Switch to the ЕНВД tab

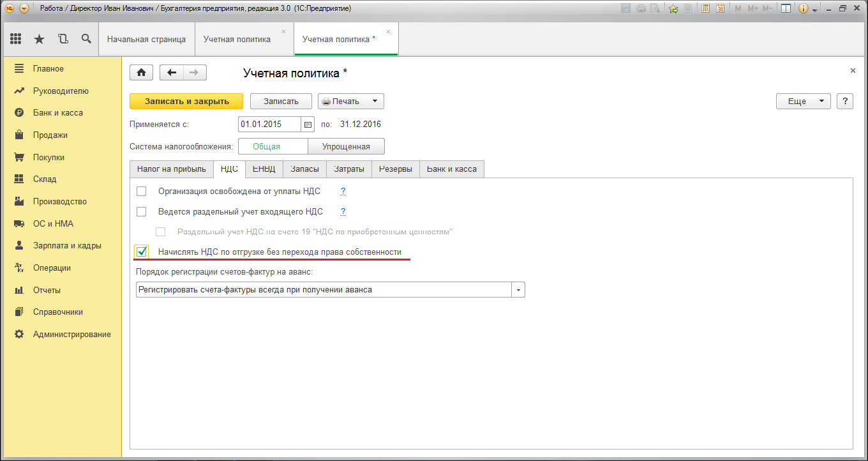[264, 169]
